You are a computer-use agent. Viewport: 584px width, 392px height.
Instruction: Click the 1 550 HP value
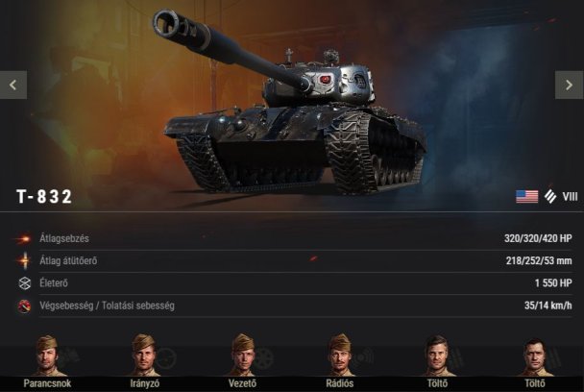pos(553,283)
